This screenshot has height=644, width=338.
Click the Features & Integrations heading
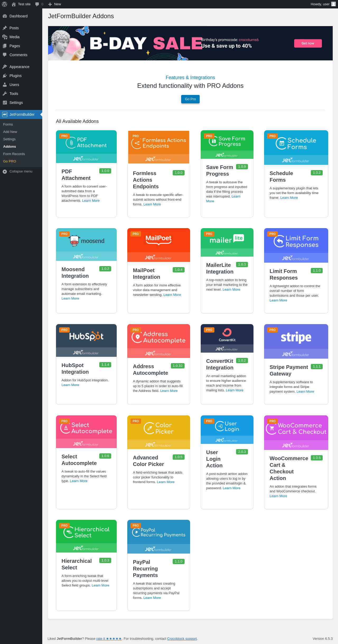(190, 78)
